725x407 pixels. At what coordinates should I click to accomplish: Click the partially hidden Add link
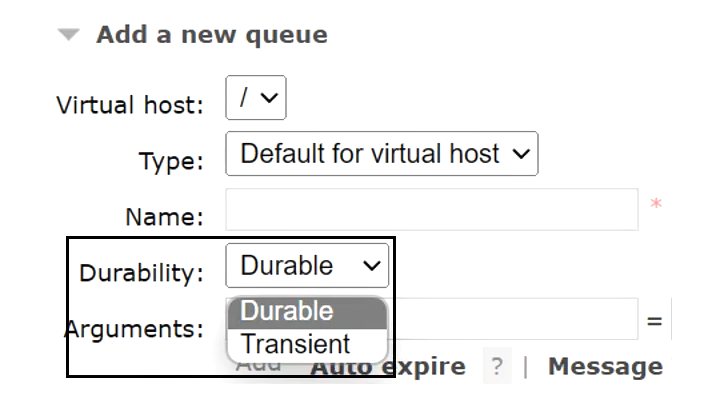click(x=257, y=368)
